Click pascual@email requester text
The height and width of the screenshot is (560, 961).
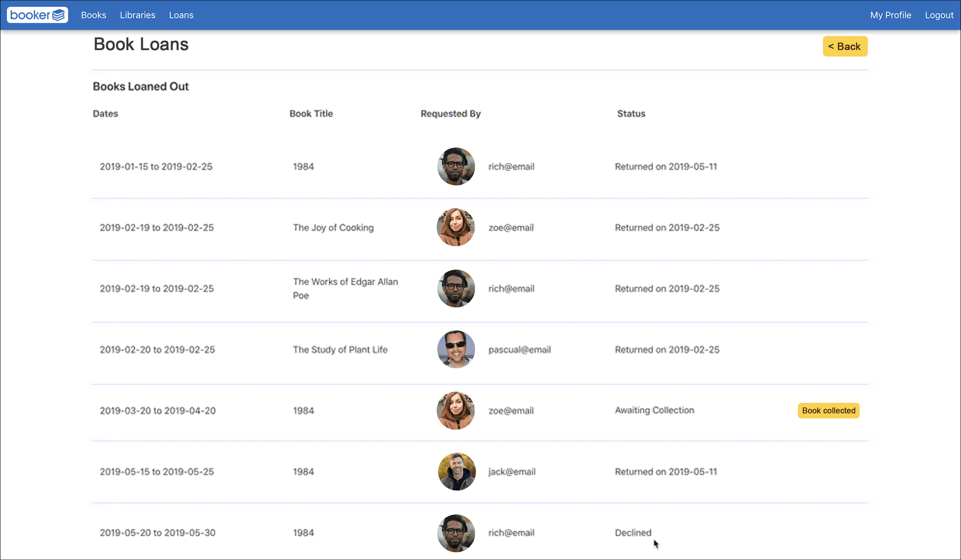[x=520, y=349]
